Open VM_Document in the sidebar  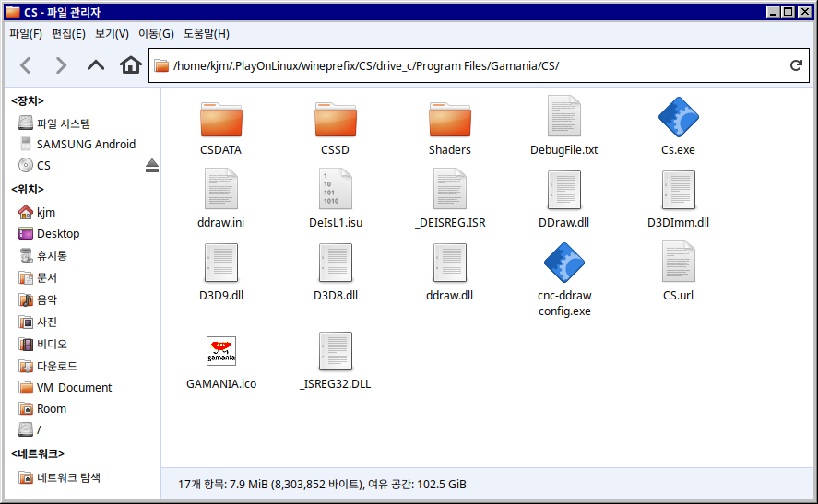tap(65, 387)
